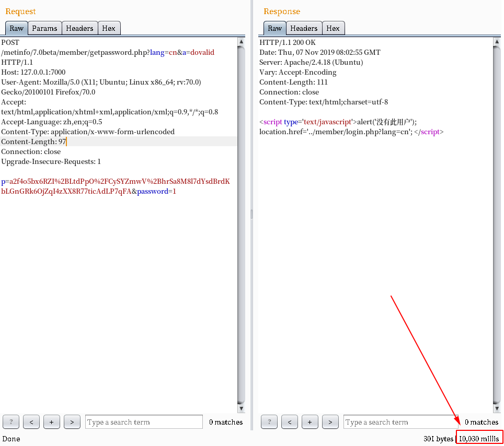Click the Request pane help (?) button
The height and width of the screenshot is (446, 504).
[11, 422]
